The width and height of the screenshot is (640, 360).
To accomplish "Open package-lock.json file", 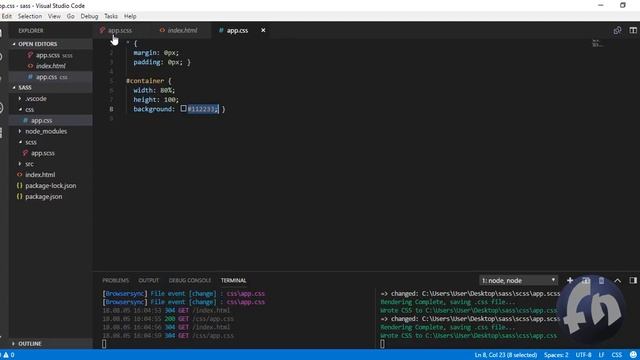I will tap(51, 186).
